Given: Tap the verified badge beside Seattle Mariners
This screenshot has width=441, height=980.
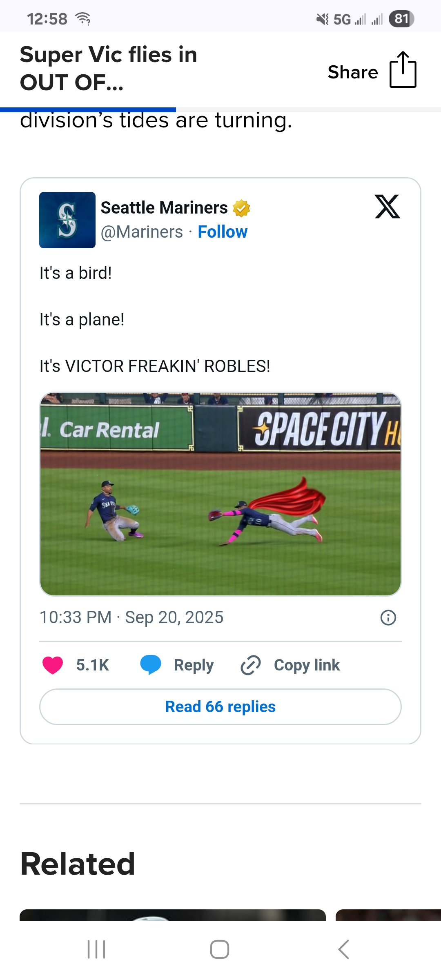Looking at the screenshot, I should click(x=241, y=208).
